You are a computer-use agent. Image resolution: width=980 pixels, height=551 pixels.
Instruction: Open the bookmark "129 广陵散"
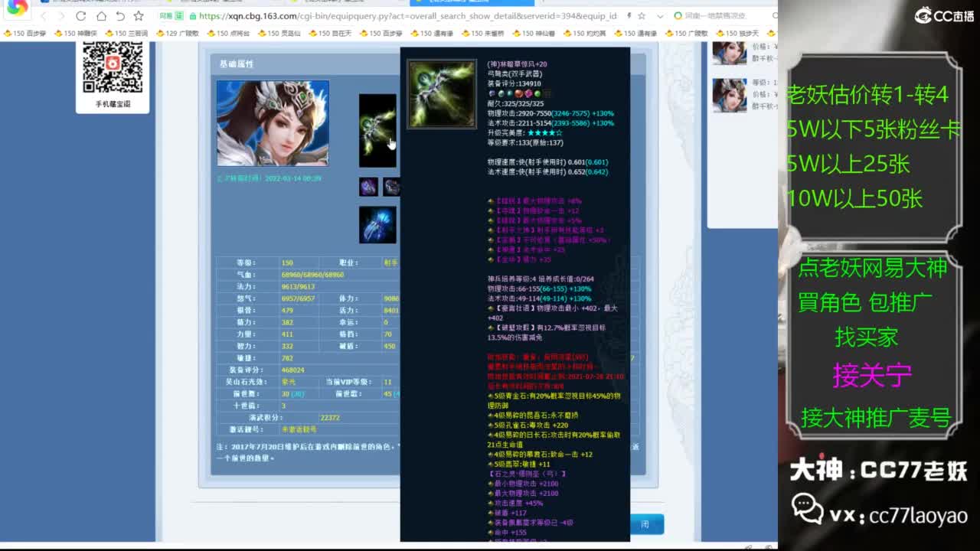pos(177,33)
